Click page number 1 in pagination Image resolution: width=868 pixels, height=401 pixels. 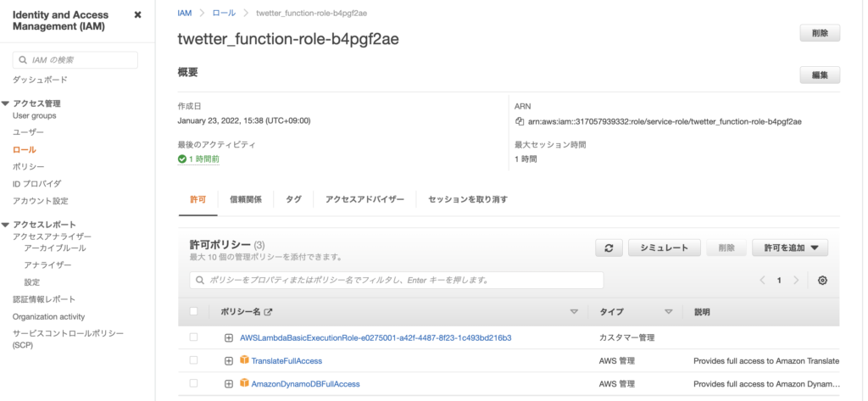pyautogui.click(x=779, y=281)
